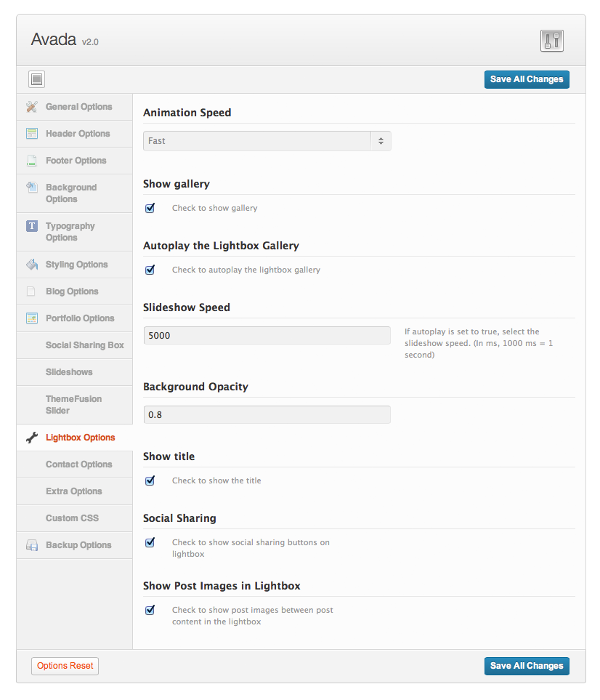This screenshot has height=700, width=600.
Task: Click the Footer Options page icon
Action: [31, 161]
